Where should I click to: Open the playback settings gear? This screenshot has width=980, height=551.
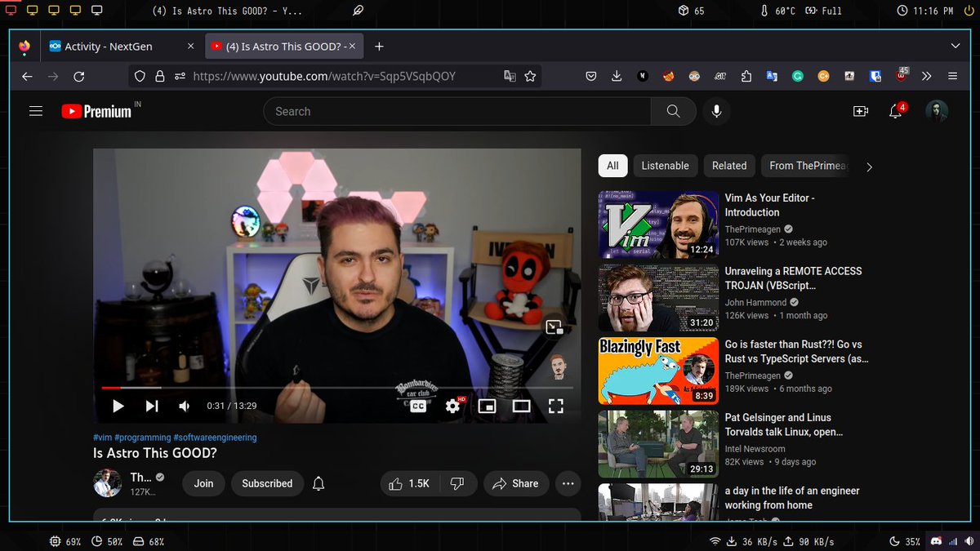(x=453, y=406)
